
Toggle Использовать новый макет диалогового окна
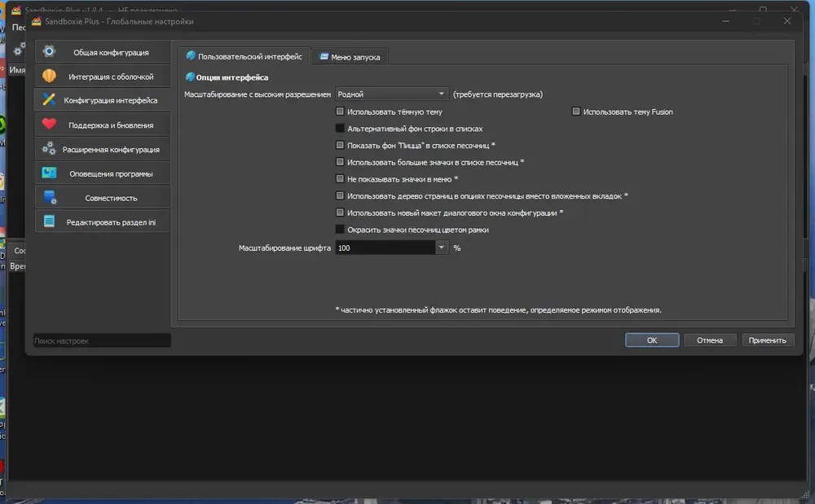(x=340, y=213)
